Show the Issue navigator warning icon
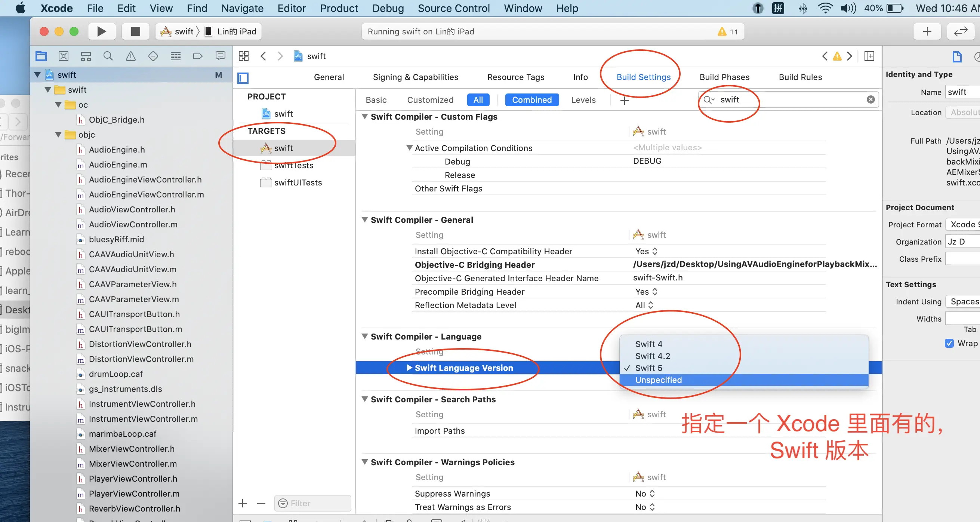 click(130, 56)
